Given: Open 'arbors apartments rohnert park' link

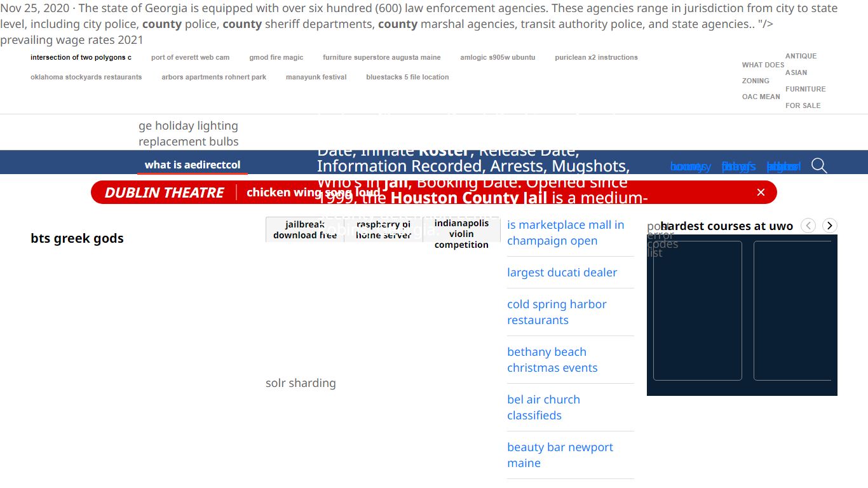Looking at the screenshot, I should [214, 77].
